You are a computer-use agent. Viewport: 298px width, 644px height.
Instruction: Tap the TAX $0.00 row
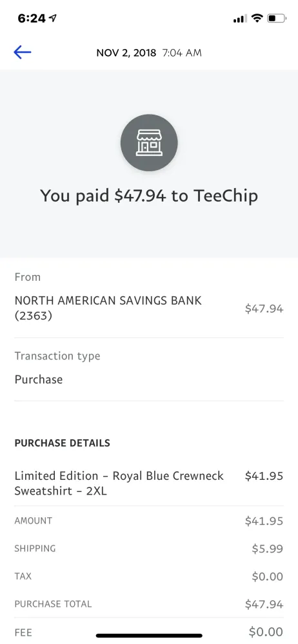(149, 576)
